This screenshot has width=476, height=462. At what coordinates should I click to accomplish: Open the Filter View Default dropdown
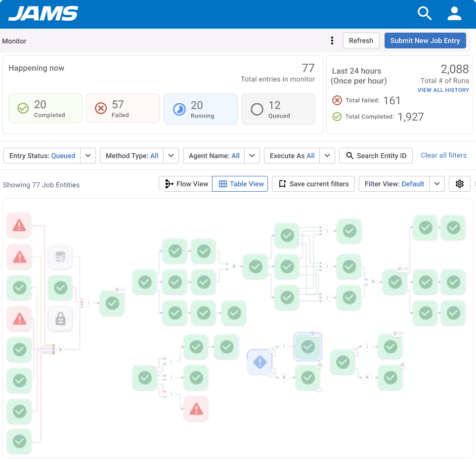point(436,183)
